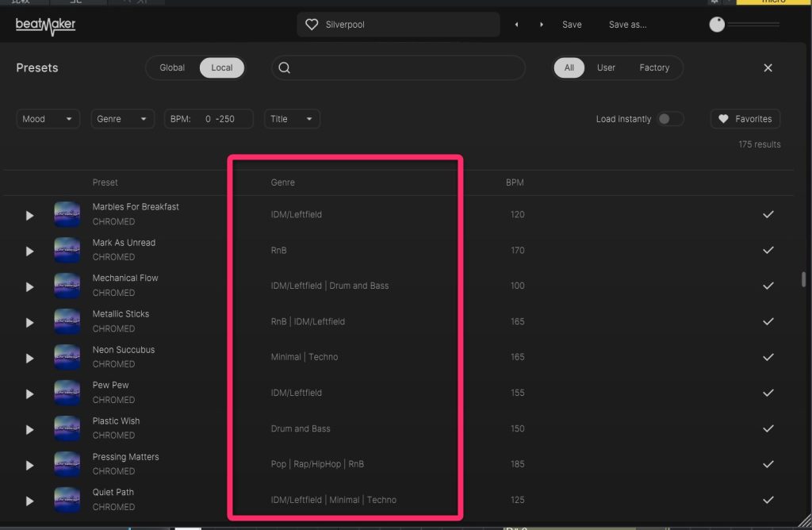Click the master volume knob slider
812x530 pixels.
(x=717, y=25)
